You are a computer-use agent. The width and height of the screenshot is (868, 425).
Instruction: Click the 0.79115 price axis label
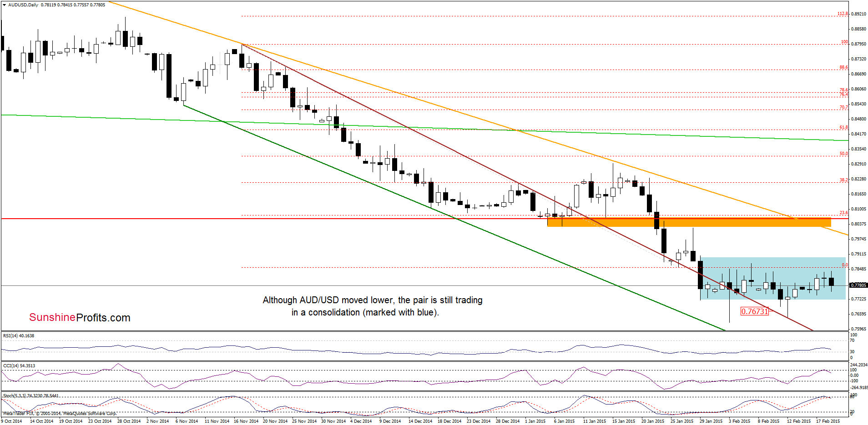pos(858,254)
